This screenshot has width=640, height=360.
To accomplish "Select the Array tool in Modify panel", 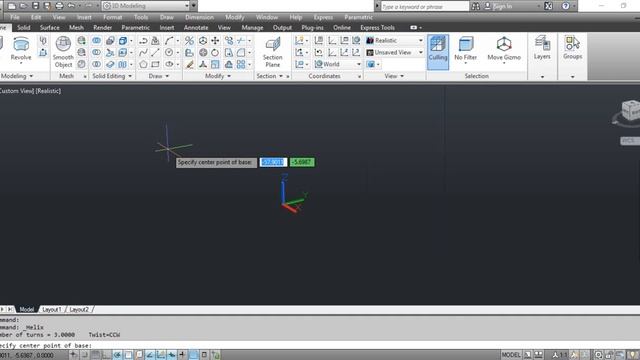I will 241,64.
